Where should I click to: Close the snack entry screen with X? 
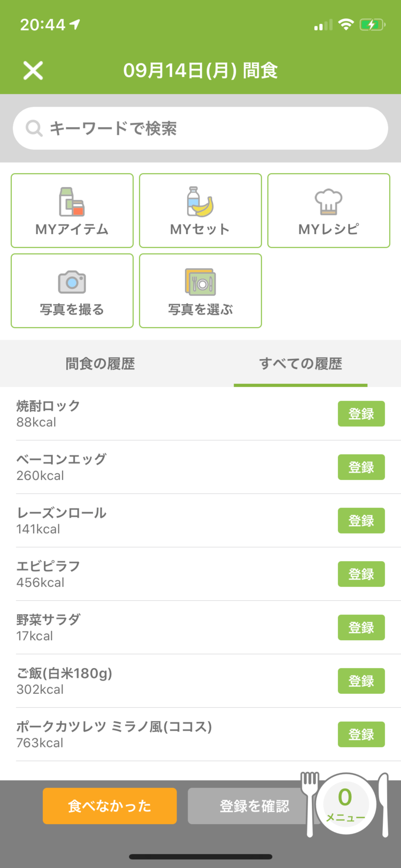tap(33, 71)
